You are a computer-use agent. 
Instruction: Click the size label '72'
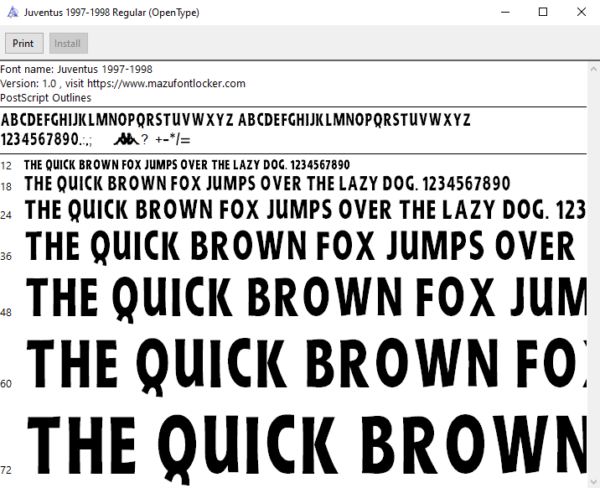click(6, 470)
